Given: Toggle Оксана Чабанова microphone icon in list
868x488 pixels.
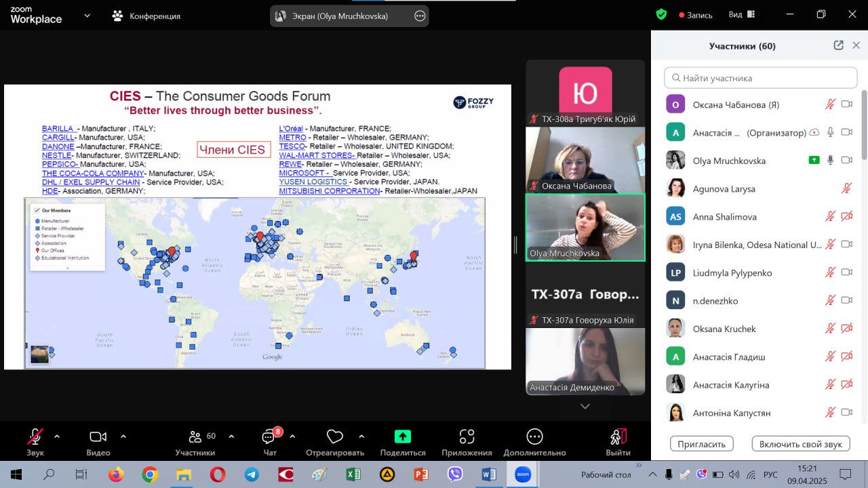Looking at the screenshot, I should (830, 104).
